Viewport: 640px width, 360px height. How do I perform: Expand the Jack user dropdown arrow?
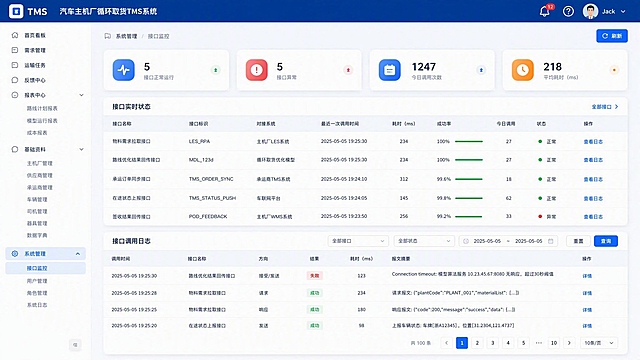click(x=623, y=11)
